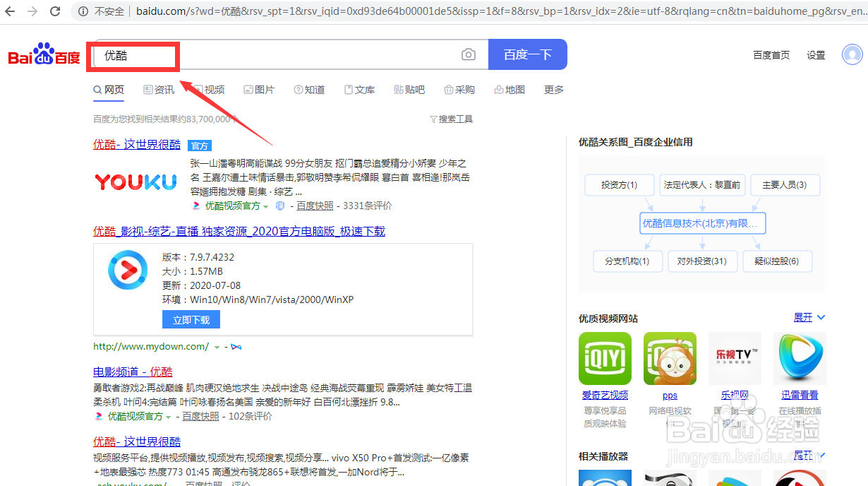Switch to the 文库 tab

[x=359, y=90]
